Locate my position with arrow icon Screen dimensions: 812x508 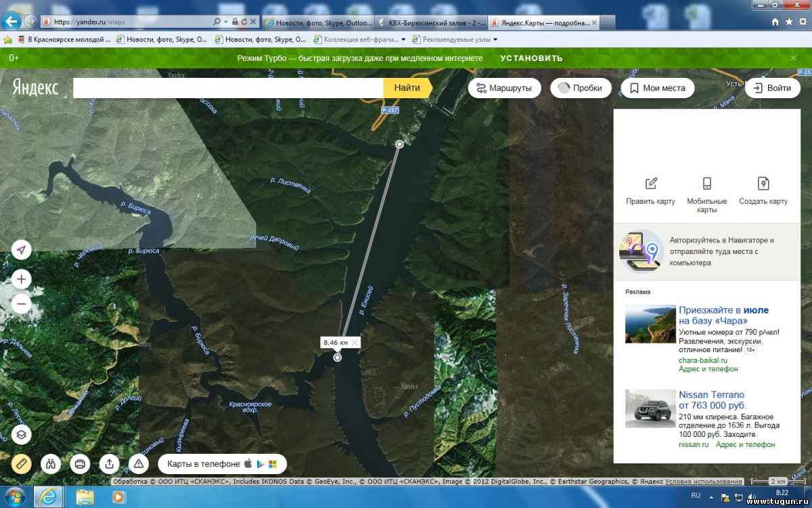point(22,251)
